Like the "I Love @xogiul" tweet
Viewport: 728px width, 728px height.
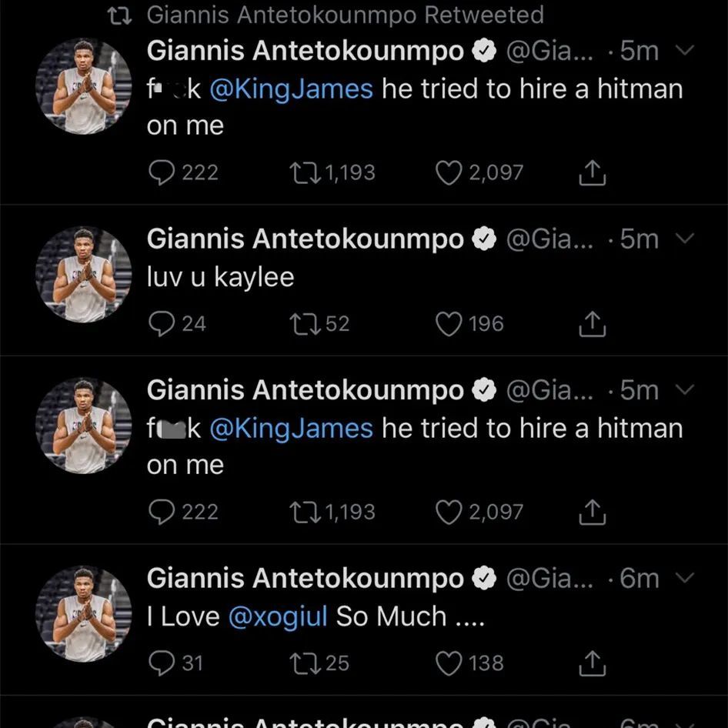pos(449,663)
